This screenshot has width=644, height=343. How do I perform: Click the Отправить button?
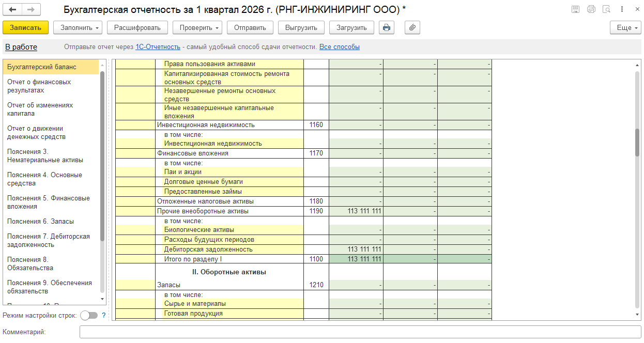point(250,28)
